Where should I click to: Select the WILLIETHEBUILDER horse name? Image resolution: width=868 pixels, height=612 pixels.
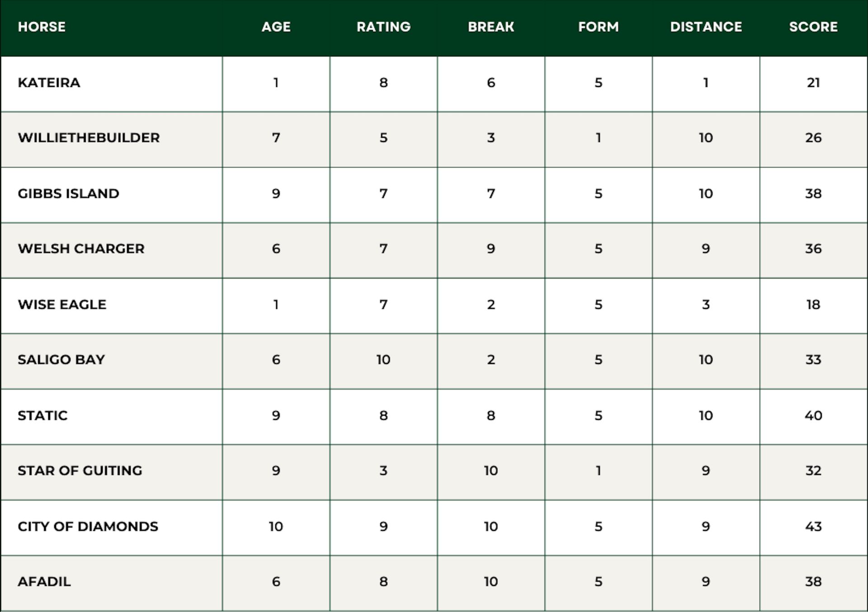click(x=89, y=138)
